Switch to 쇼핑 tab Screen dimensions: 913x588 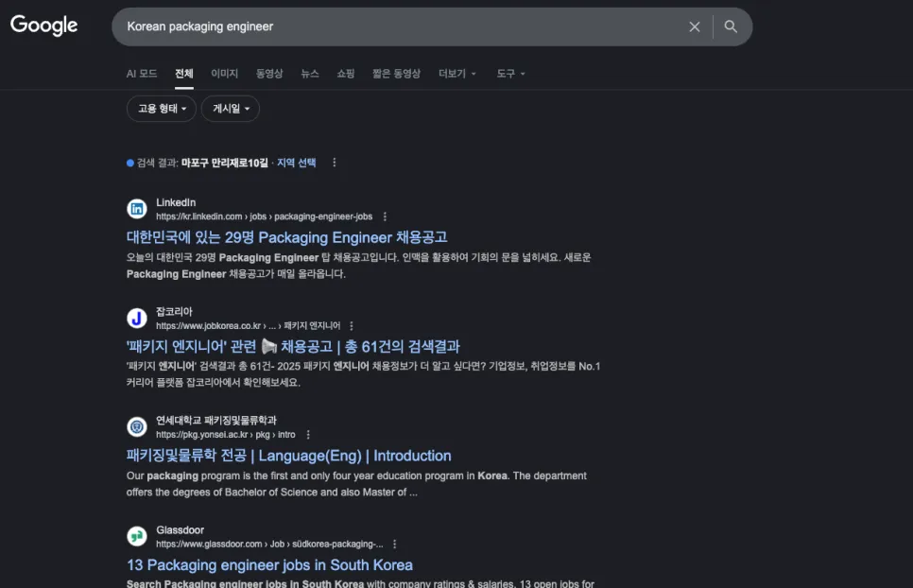346,74
